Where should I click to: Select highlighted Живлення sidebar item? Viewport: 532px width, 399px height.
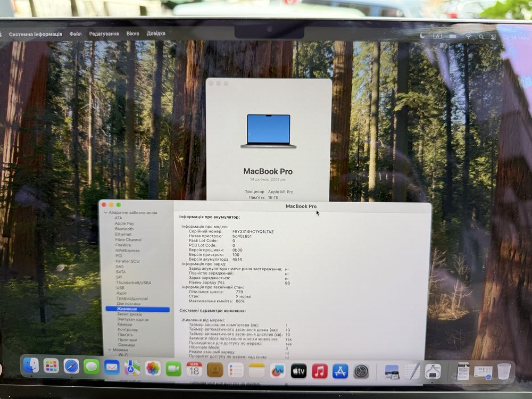pos(138,309)
